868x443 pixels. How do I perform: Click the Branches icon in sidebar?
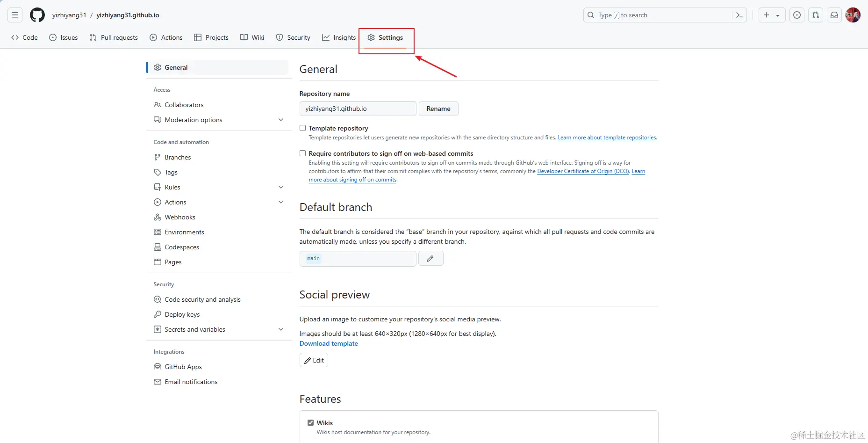tap(158, 157)
